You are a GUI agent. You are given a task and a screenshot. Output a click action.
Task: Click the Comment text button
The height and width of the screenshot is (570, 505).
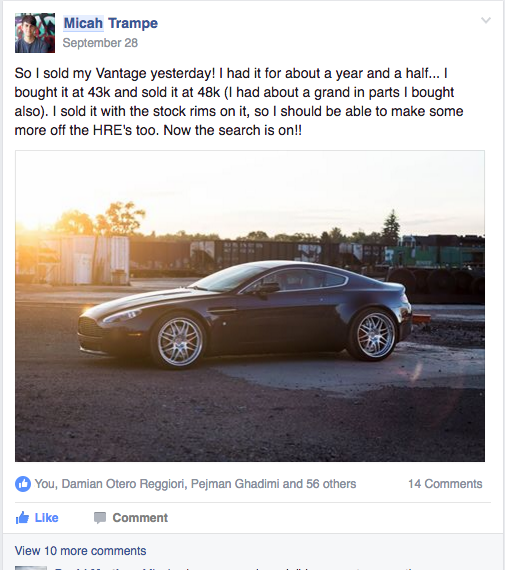click(x=140, y=518)
